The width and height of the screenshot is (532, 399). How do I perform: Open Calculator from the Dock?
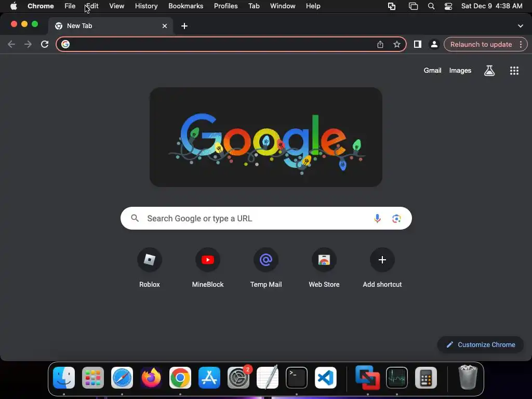tap(426, 378)
